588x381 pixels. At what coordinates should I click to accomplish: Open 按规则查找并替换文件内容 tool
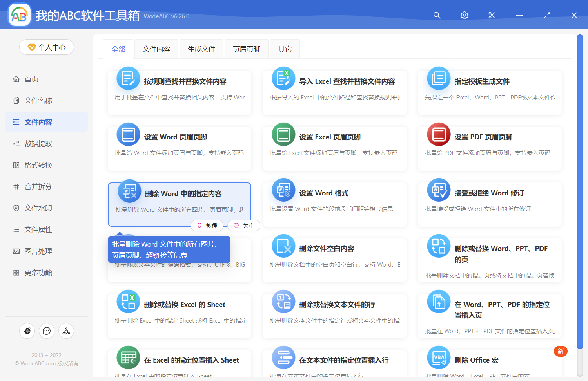179,93
